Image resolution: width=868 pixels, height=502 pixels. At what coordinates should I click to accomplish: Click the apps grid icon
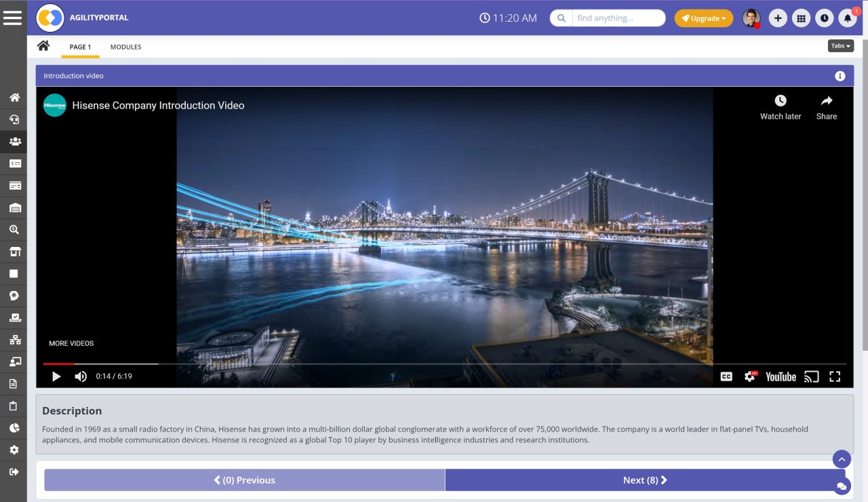pyautogui.click(x=801, y=18)
